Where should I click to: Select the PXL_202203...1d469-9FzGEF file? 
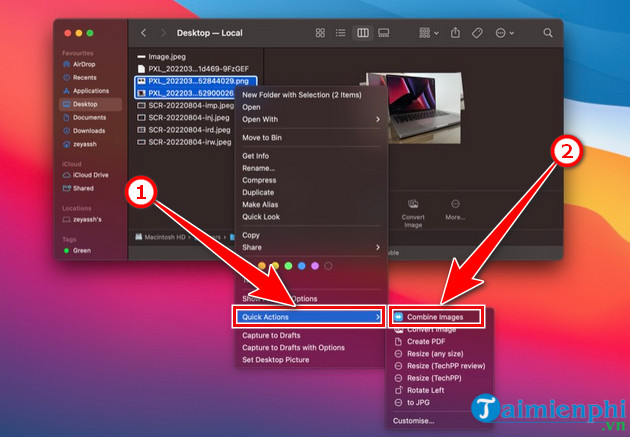coord(193,69)
